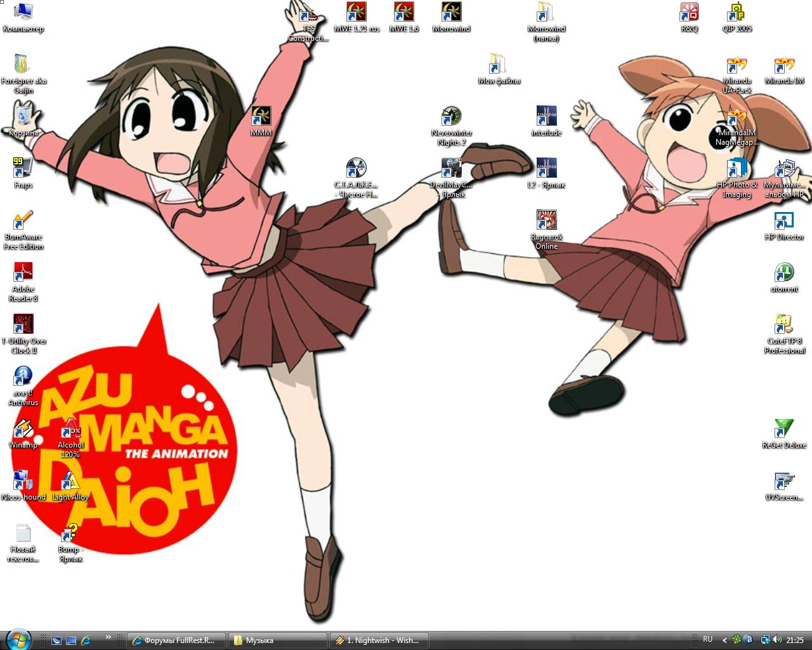This screenshot has height=650, width=812.
Task: Open the Компьютер desktop icon
Action: (23, 17)
